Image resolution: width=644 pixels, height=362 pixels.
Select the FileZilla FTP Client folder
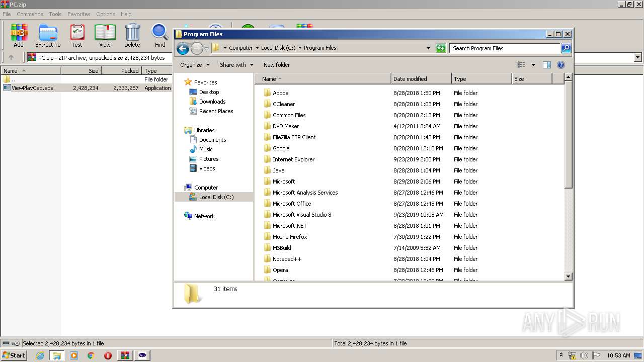(x=294, y=137)
